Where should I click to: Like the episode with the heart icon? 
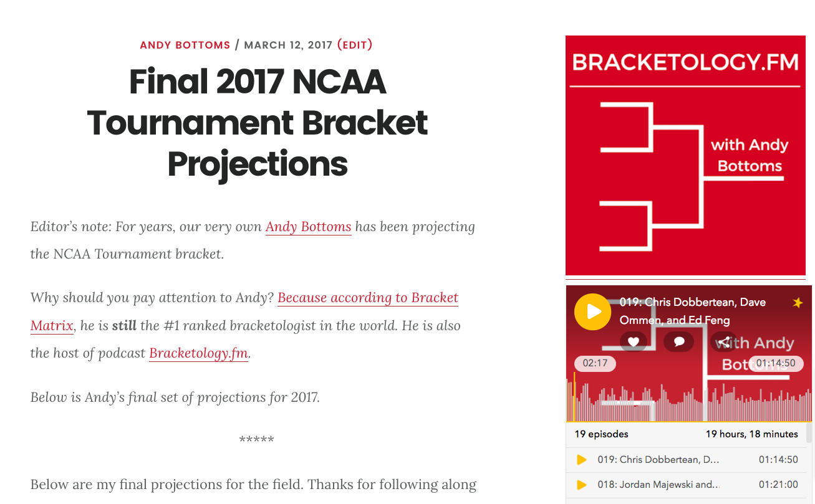pos(633,341)
